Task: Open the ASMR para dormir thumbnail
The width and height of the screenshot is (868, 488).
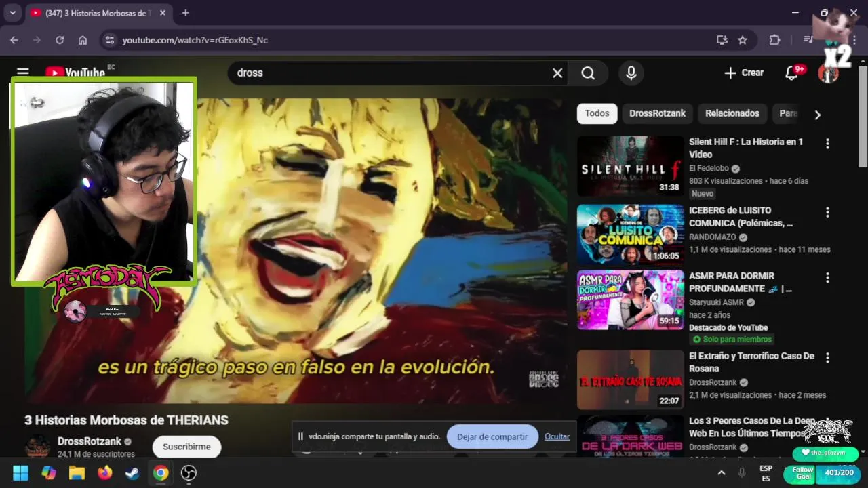Action: (x=631, y=300)
